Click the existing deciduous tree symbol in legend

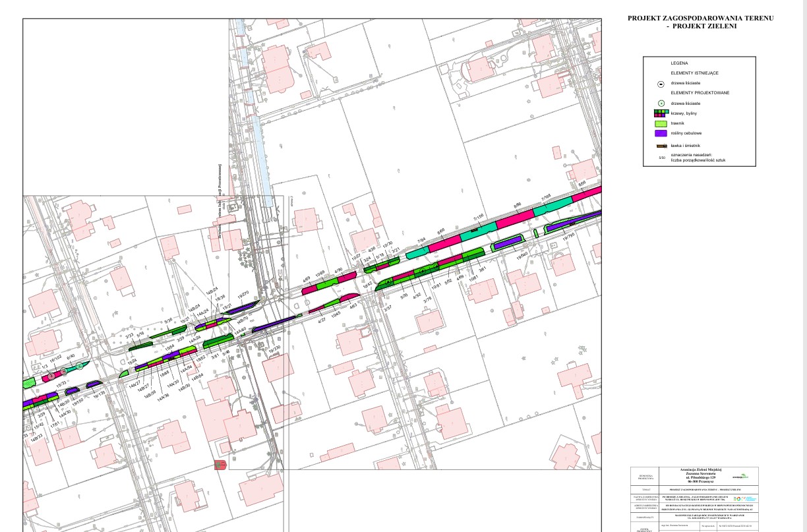[660, 84]
